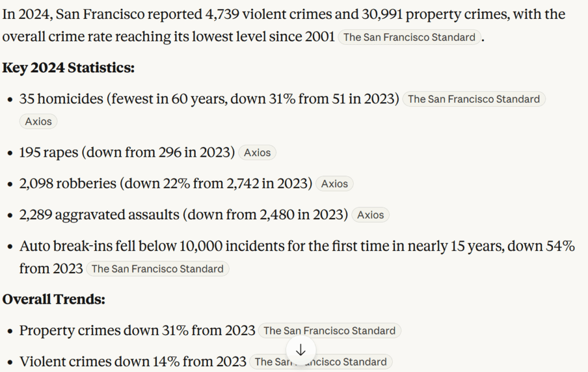
Task: Open the San Francisco Standard citation after "since 2001"
Action: (x=409, y=37)
